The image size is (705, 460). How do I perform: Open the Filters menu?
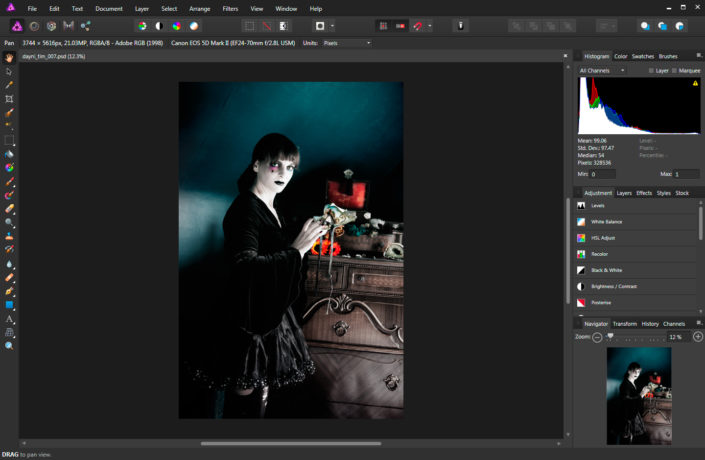coord(230,9)
